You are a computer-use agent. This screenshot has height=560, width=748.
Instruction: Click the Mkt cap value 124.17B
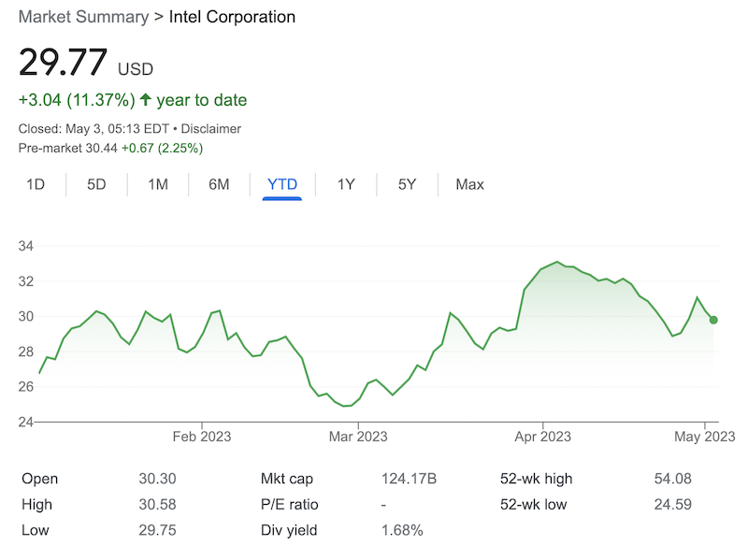pos(409,479)
